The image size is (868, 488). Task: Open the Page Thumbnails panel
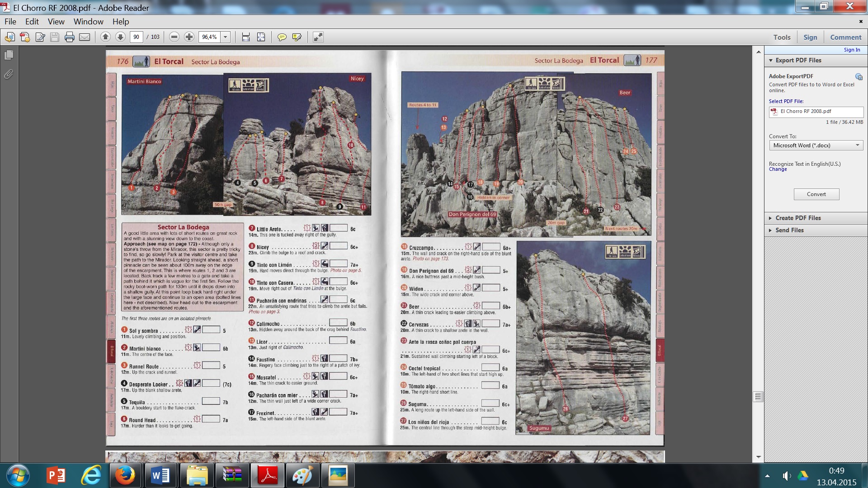point(9,55)
